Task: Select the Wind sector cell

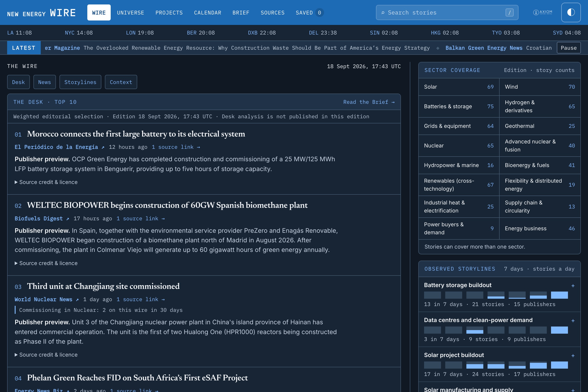Action: click(x=540, y=87)
